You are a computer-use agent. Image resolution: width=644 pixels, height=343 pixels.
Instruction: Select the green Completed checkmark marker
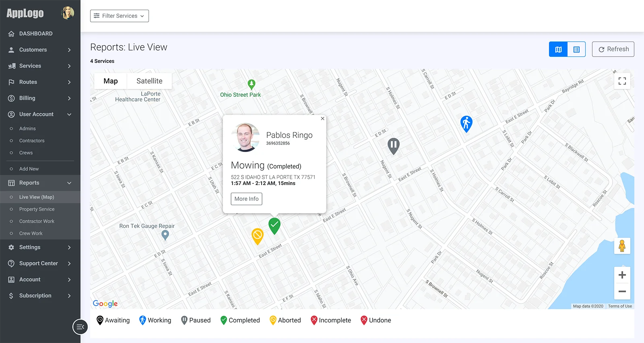click(275, 226)
